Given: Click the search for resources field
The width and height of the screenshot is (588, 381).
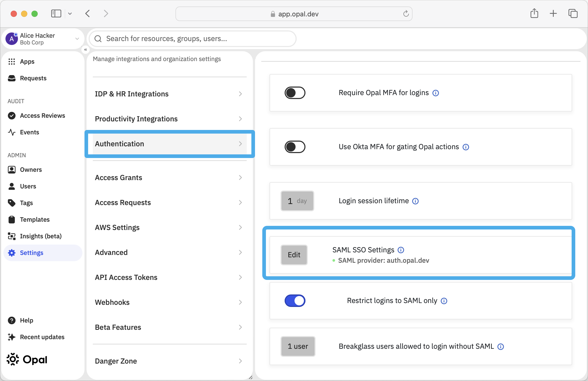Looking at the screenshot, I should 193,39.
